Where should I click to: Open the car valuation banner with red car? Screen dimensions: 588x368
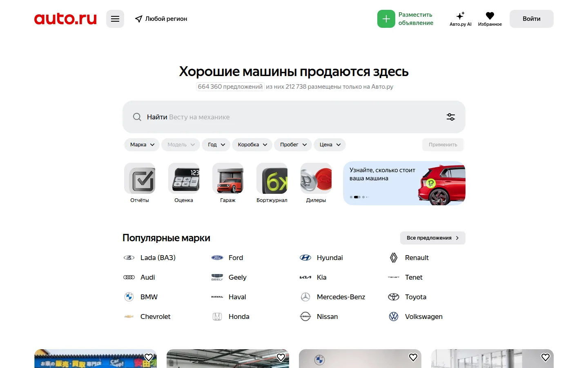coord(404,183)
